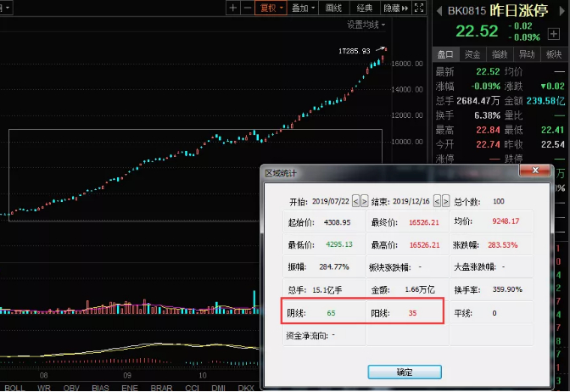Click the 最高 value 22.84
The height and width of the screenshot is (392, 570).
489,130
